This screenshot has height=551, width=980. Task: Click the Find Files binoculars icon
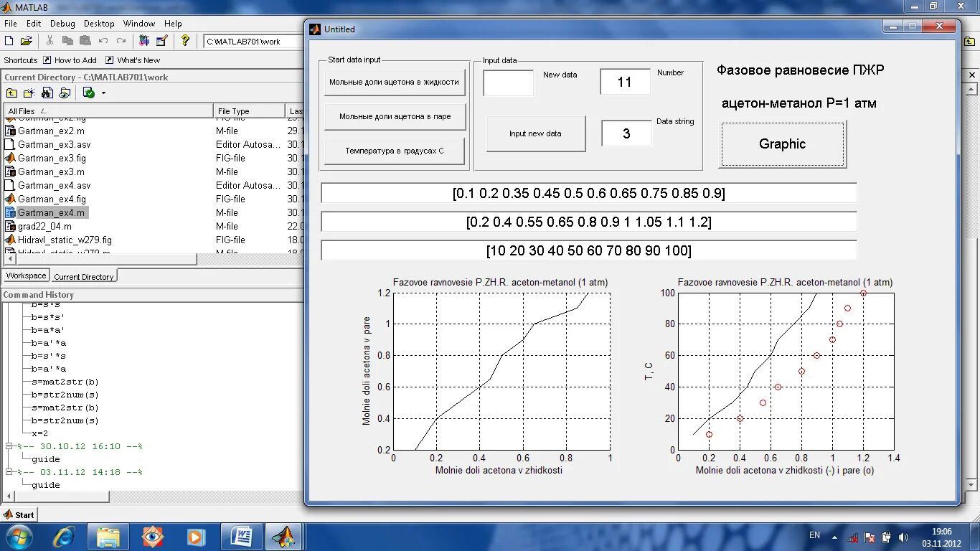point(47,93)
